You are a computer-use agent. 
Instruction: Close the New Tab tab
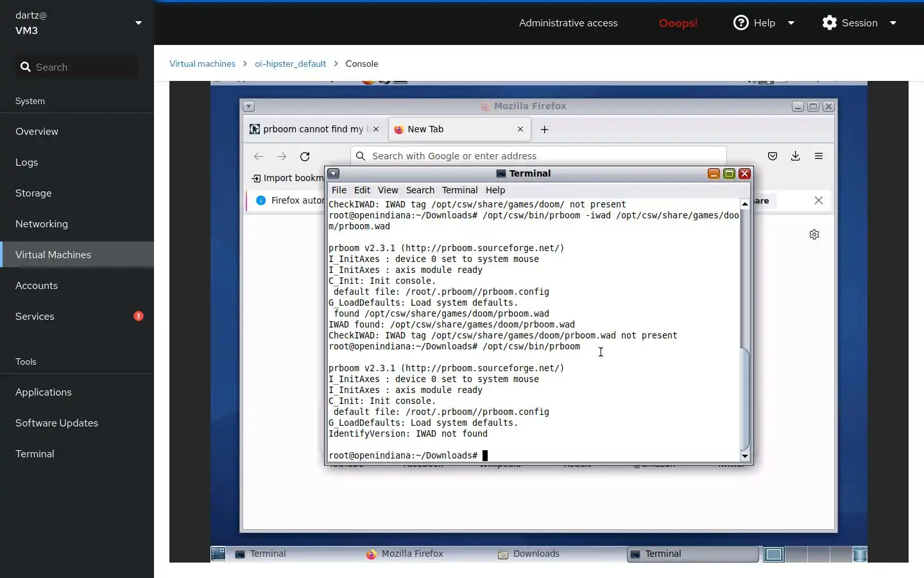pyautogui.click(x=520, y=129)
